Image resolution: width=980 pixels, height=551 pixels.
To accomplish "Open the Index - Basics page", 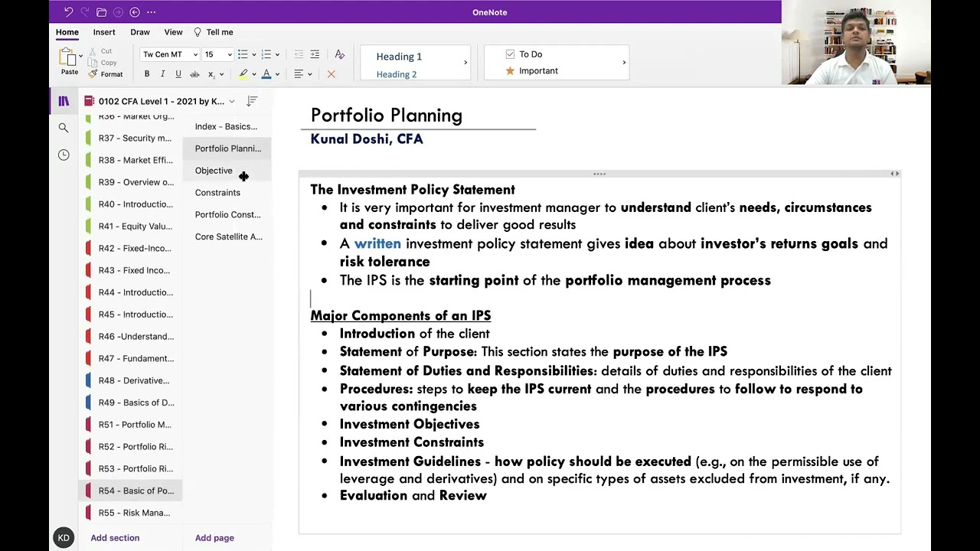I will pyautogui.click(x=227, y=126).
